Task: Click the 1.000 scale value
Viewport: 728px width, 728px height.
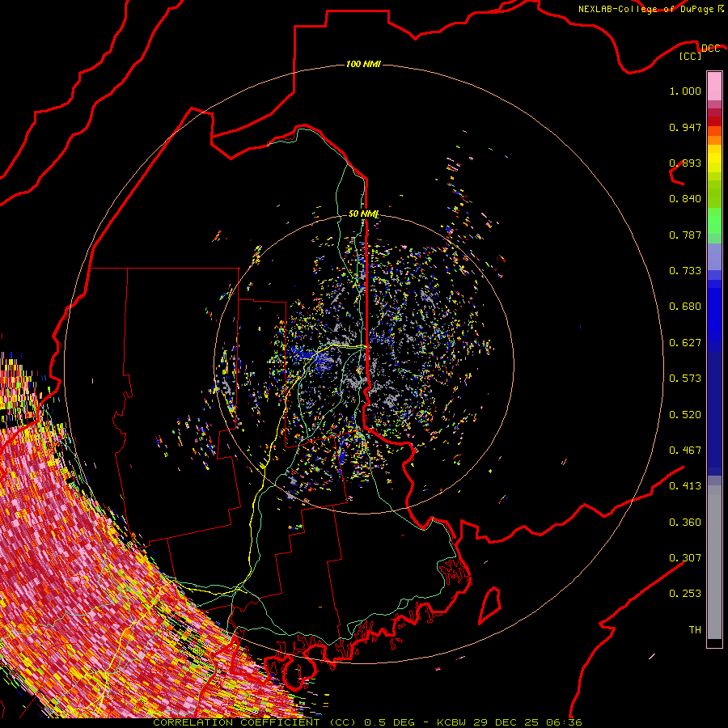Action: click(685, 91)
